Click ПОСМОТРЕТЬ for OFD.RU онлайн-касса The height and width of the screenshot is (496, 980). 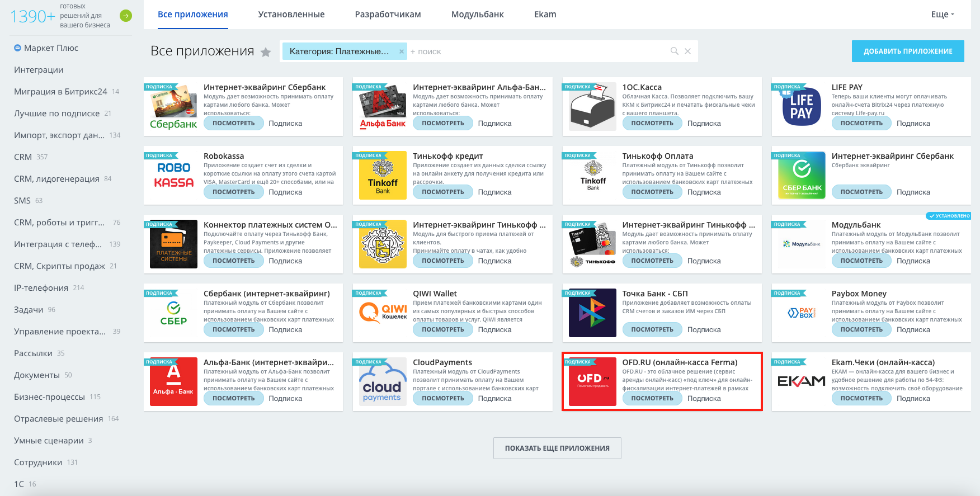[652, 398]
